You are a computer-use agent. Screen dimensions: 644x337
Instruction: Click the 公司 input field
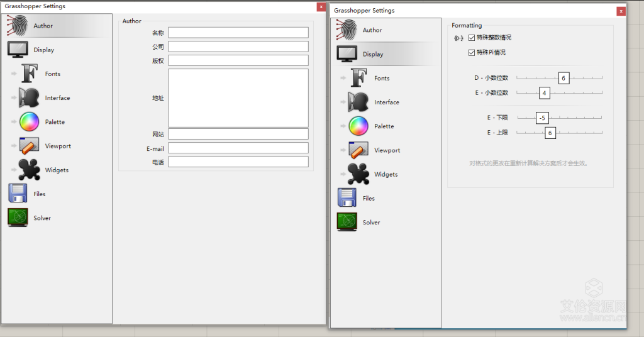pyautogui.click(x=238, y=47)
